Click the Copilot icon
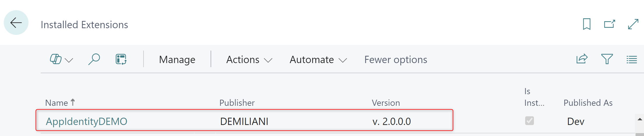 (55, 59)
